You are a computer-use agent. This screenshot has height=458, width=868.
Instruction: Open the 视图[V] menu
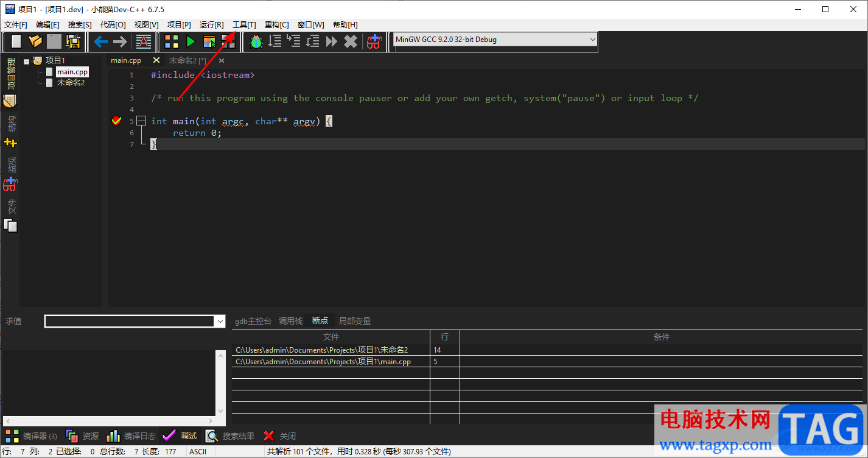tap(146, 25)
